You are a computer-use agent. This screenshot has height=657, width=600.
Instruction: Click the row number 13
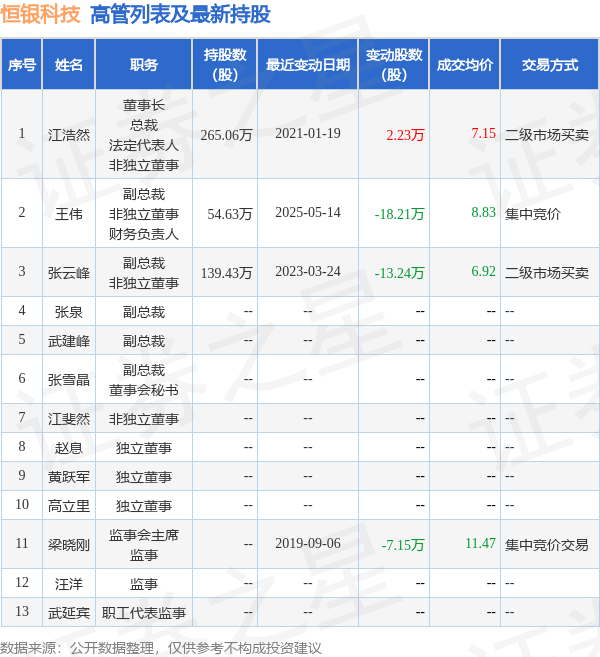coord(22,611)
